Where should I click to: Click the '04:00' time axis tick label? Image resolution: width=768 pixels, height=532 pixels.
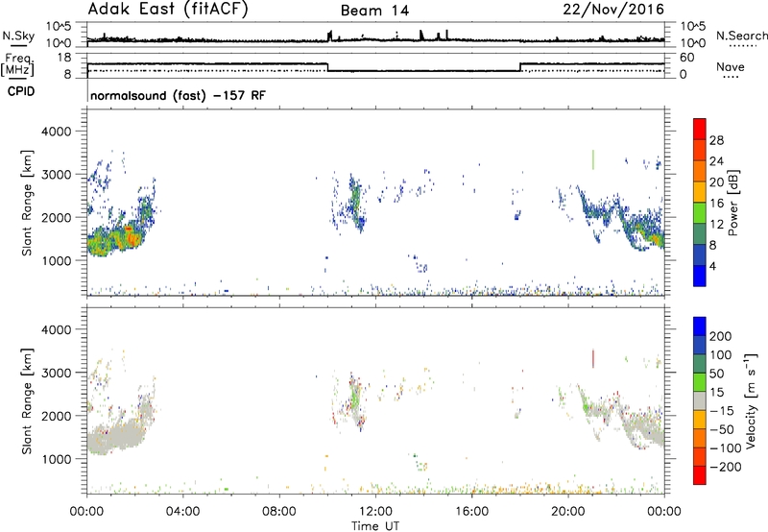pos(183,512)
